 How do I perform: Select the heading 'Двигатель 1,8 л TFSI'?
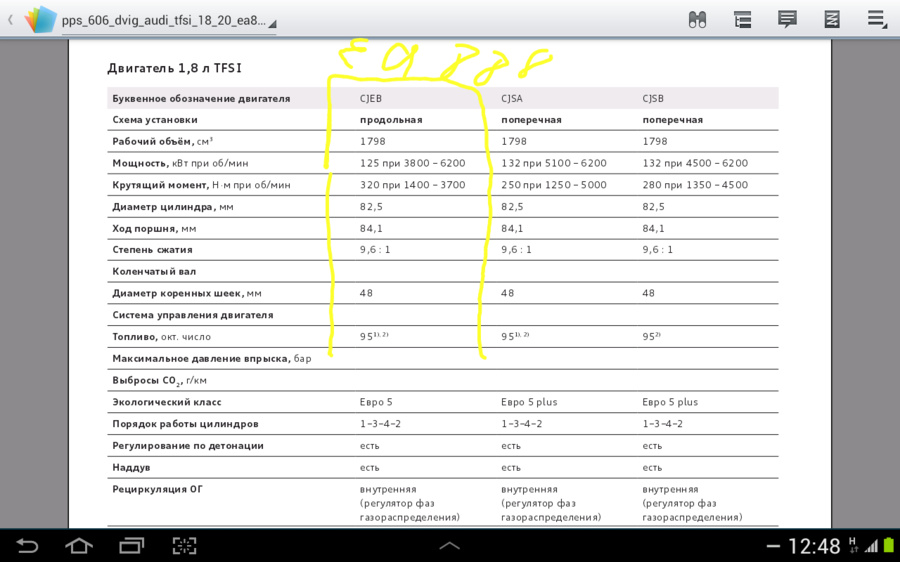click(x=174, y=68)
